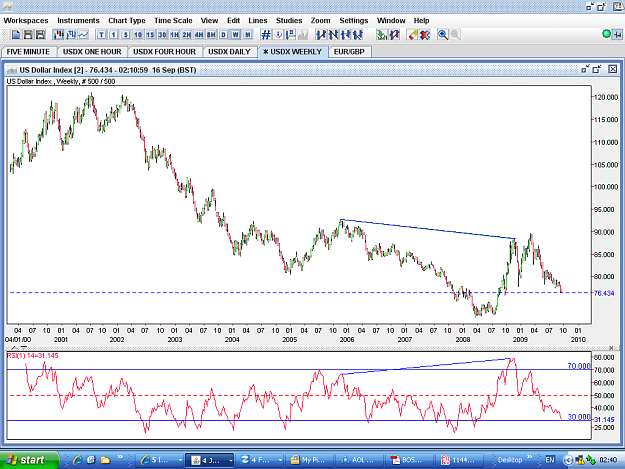Viewport: 625px width, 469px height.
Task: Switch to the USDX ONE HOUR tab
Action: coord(92,52)
